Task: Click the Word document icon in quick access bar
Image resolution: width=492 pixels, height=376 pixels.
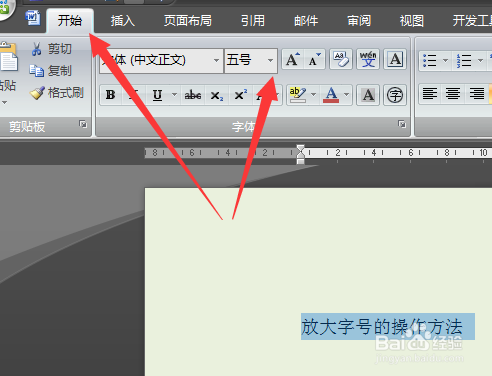Action: click(x=33, y=17)
